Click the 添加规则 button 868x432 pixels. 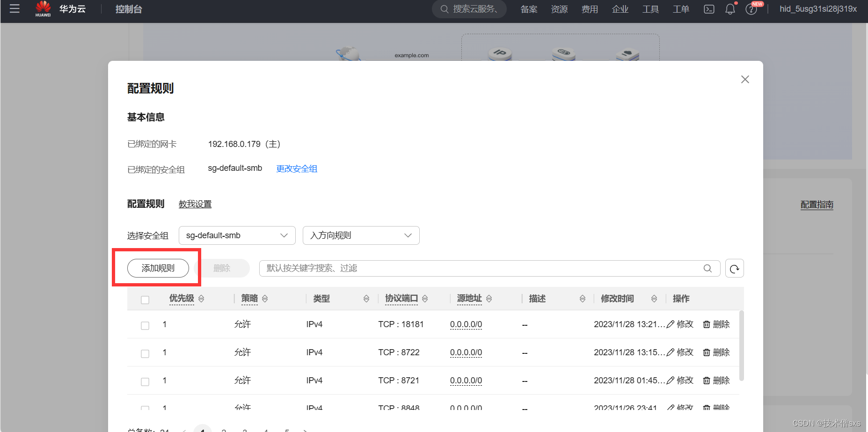[158, 268]
